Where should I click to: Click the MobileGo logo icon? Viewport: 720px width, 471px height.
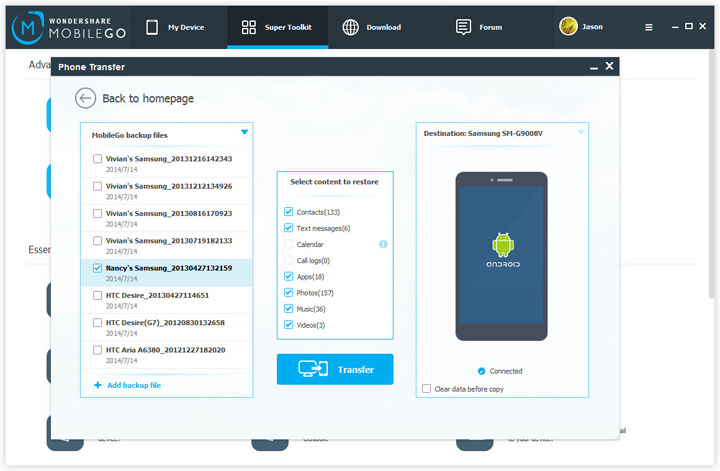[x=28, y=28]
